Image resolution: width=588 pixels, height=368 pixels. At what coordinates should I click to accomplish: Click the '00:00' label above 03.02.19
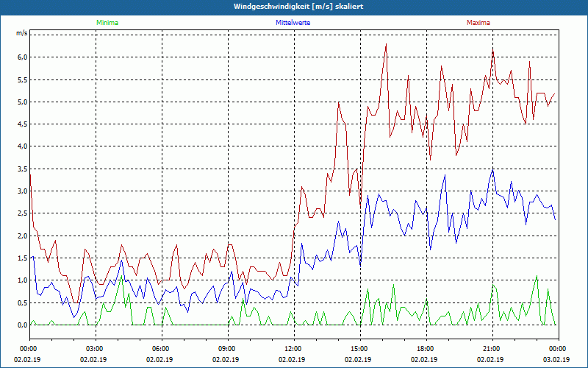click(557, 349)
